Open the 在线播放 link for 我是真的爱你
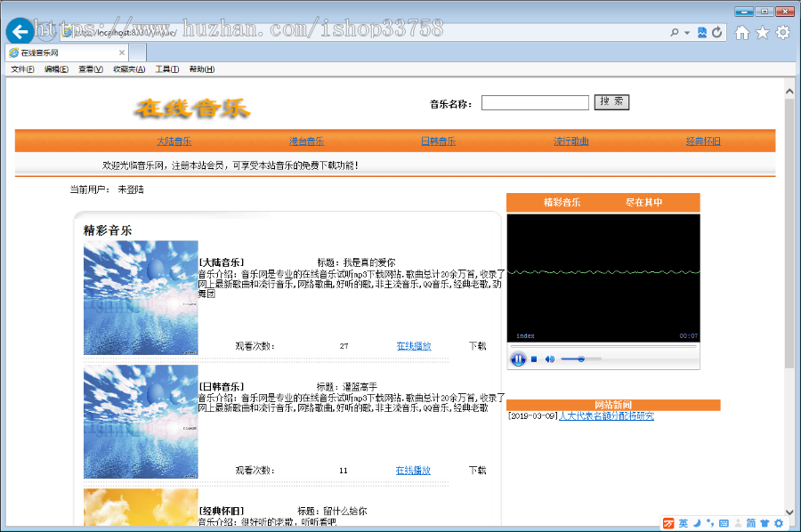801x532 pixels. pyautogui.click(x=412, y=345)
